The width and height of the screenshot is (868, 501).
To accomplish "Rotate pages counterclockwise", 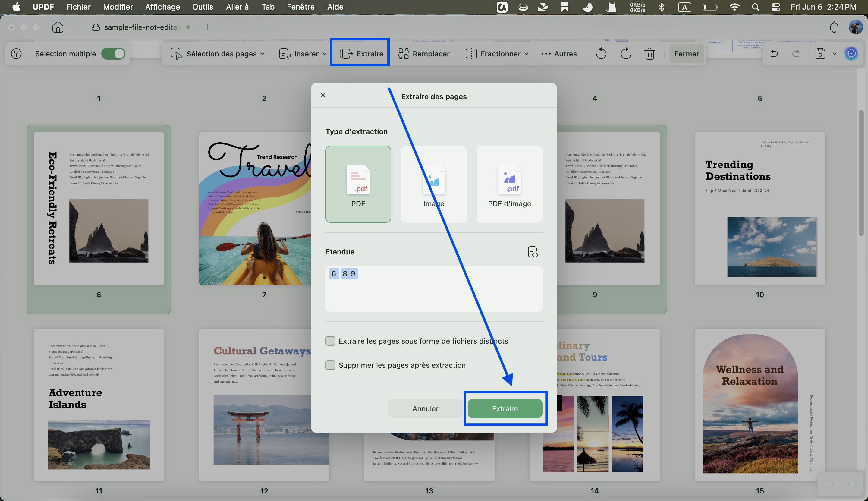I will pos(601,54).
